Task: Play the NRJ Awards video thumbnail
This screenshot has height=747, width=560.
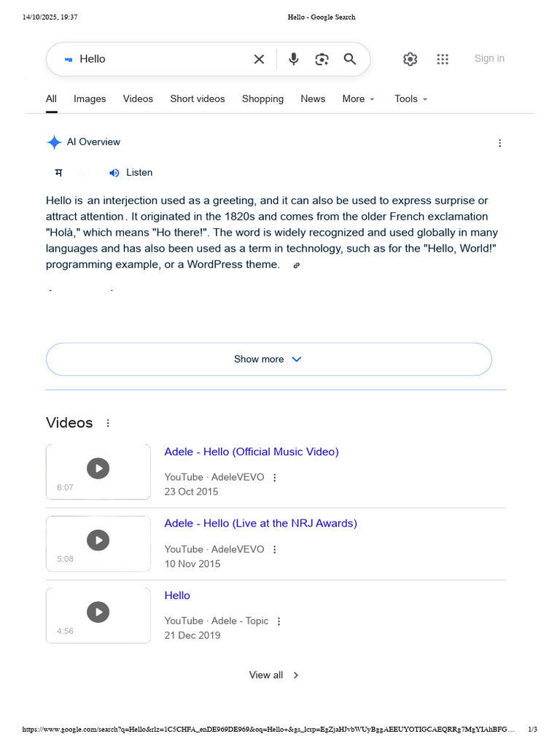Action: click(x=98, y=543)
